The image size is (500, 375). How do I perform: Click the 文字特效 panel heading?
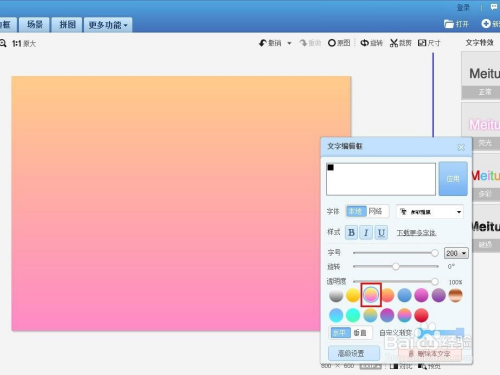click(479, 43)
